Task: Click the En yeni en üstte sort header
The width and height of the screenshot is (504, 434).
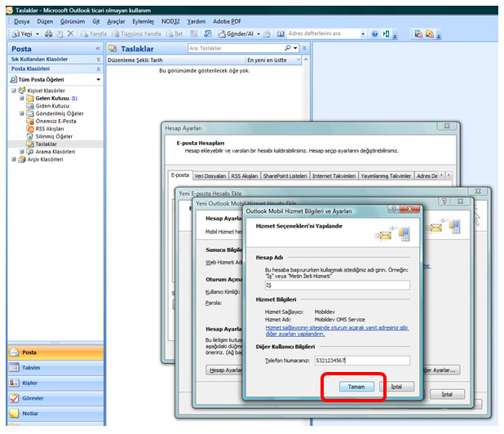Action: click(x=273, y=60)
